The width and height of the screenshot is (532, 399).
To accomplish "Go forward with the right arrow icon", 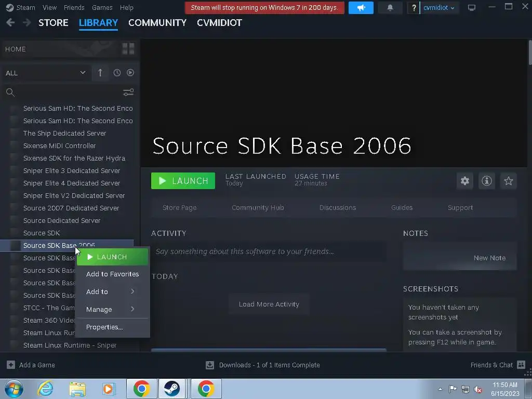I will coord(26,23).
